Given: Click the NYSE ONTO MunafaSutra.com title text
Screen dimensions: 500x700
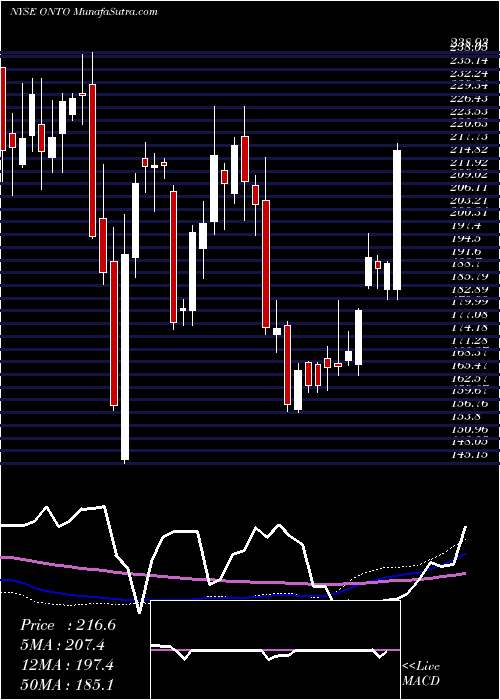Looking at the screenshot, I should click(x=83, y=12).
